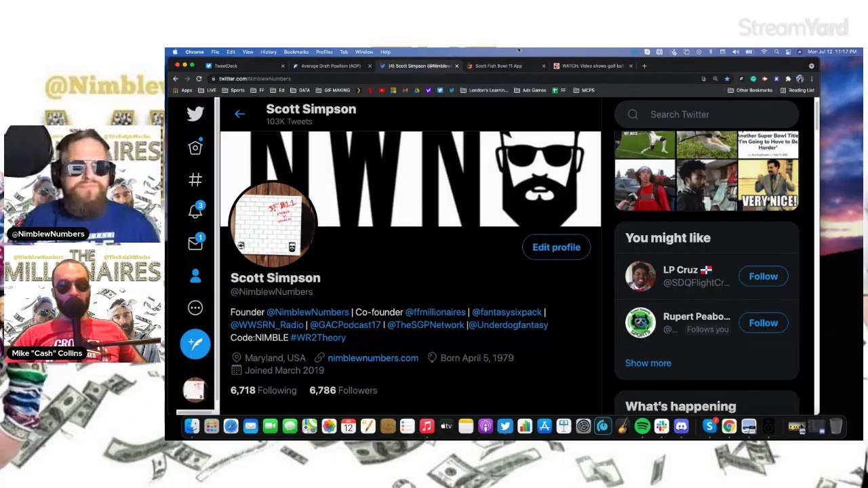Open the NWN header banner image
This screenshot has width=868, height=488.
coord(410,179)
